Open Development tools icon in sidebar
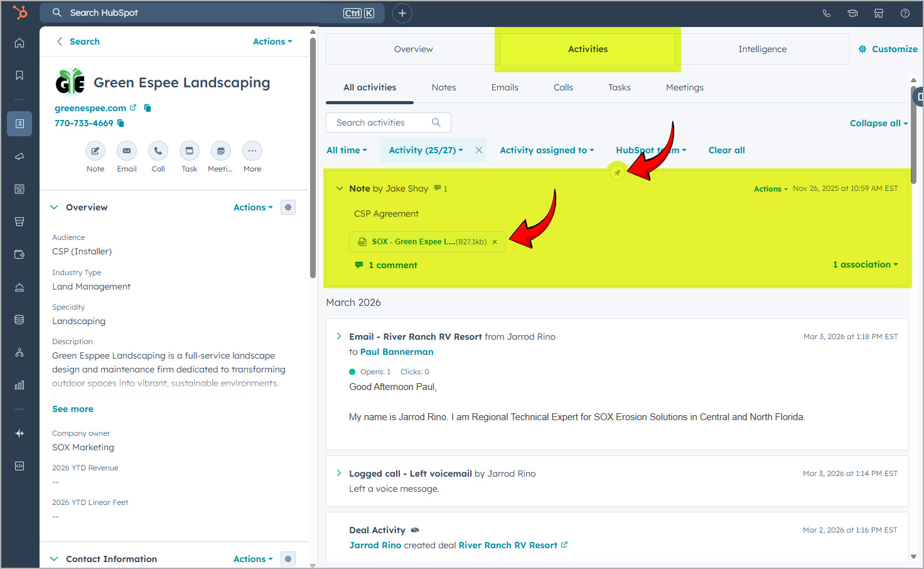Screen dimensions: 924x569 (19, 466)
